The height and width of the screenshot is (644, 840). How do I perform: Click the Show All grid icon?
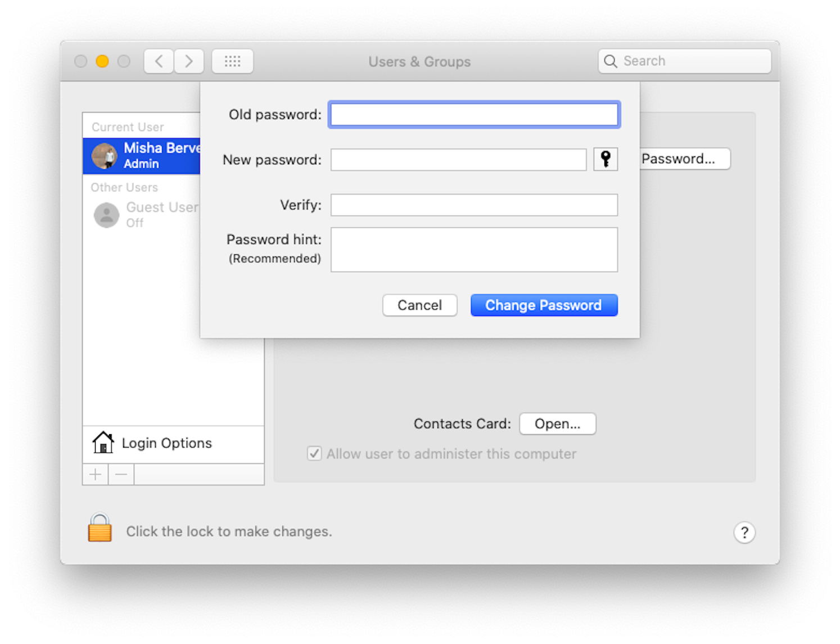click(232, 61)
